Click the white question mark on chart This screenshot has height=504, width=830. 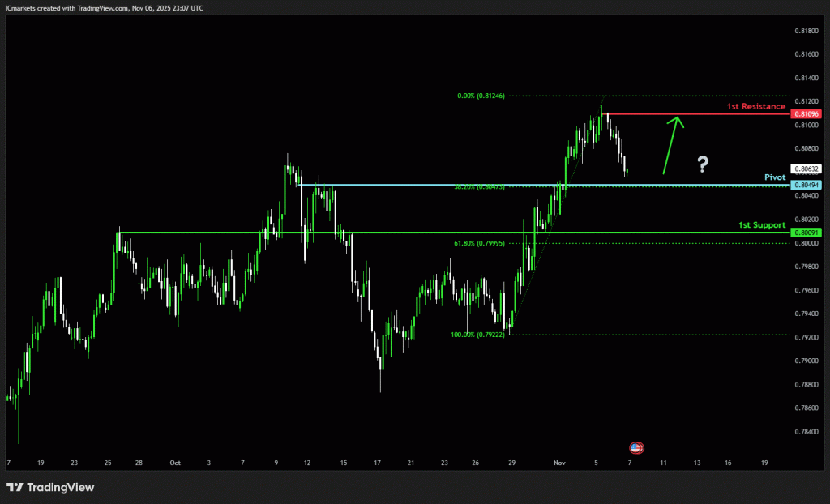click(703, 165)
